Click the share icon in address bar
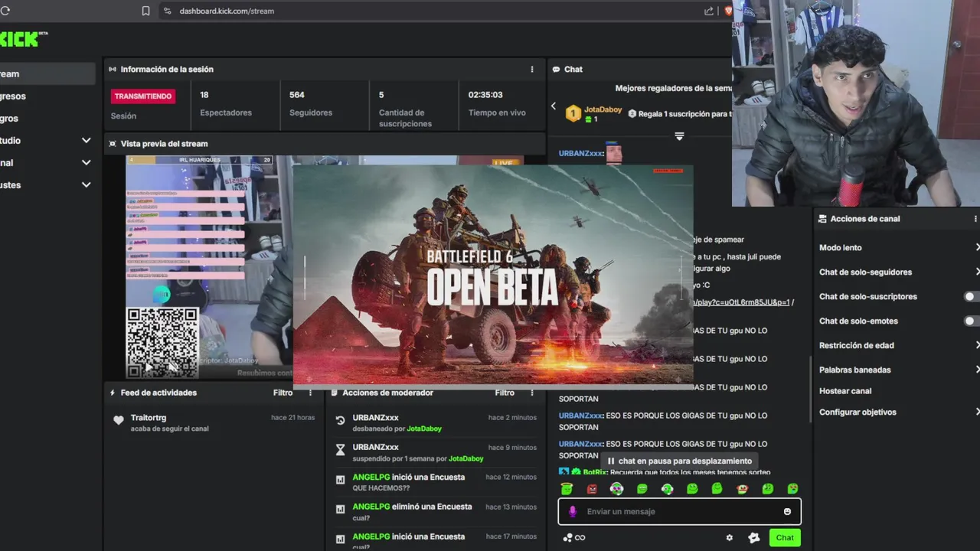 tap(709, 11)
